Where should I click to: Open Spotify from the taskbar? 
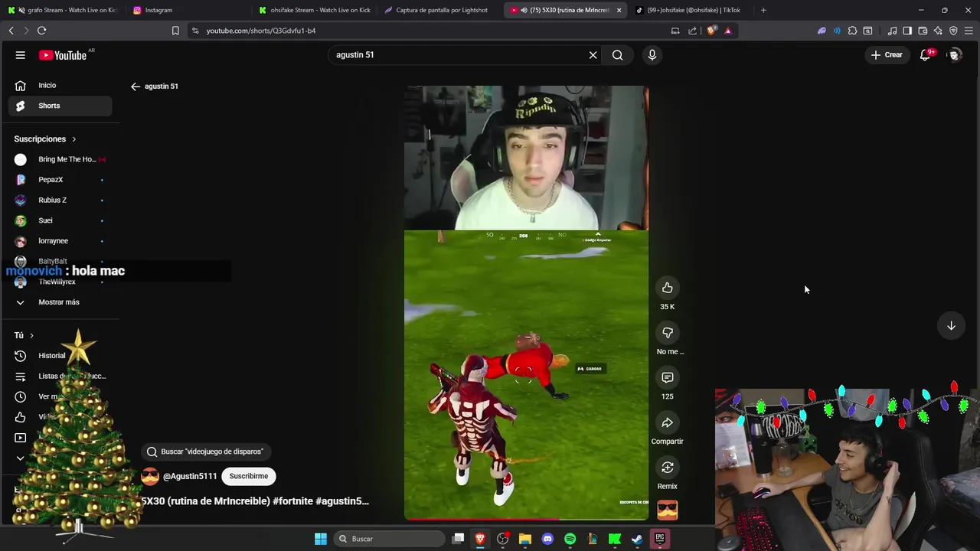point(570,539)
